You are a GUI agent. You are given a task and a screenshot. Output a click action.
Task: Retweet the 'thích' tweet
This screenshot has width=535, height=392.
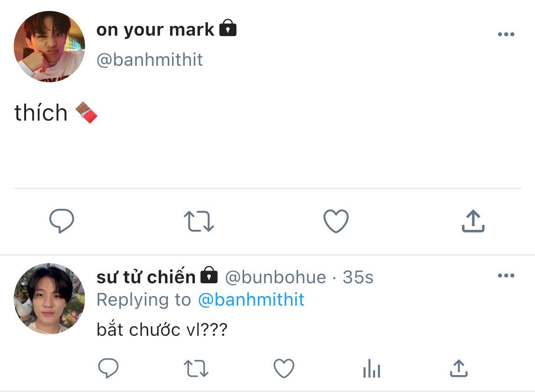tap(199, 221)
